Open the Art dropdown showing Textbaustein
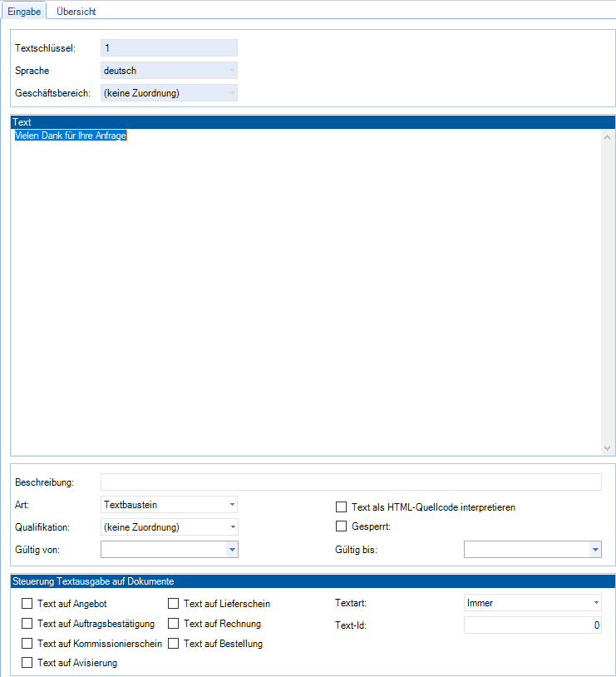Image resolution: width=616 pixels, height=677 pixels. point(168,505)
